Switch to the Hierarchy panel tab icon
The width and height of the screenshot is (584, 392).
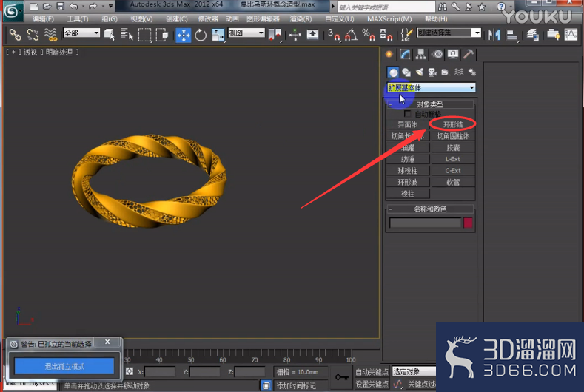[421, 54]
